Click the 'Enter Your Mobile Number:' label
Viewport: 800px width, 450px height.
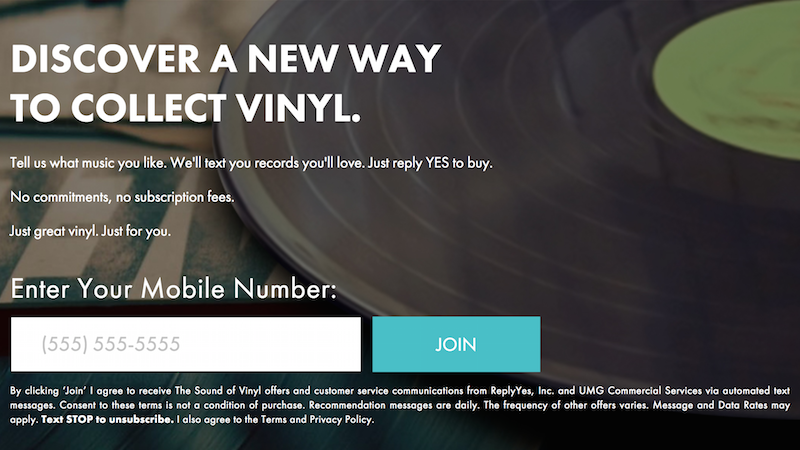coord(173,290)
